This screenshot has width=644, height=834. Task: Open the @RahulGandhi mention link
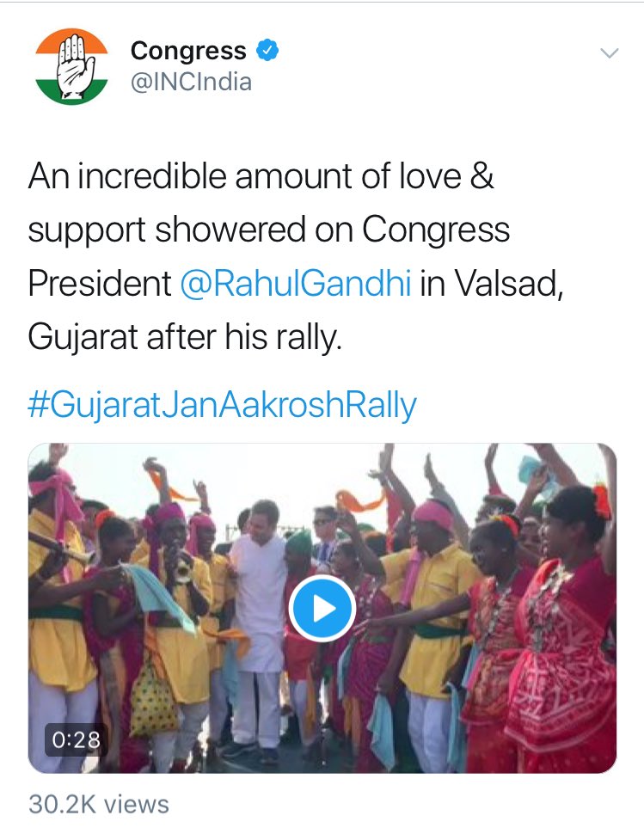tap(295, 283)
